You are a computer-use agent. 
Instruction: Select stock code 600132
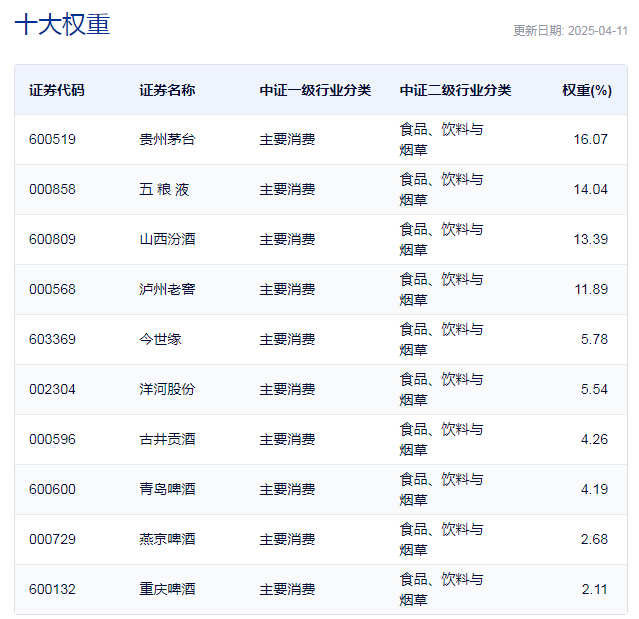click(52, 590)
